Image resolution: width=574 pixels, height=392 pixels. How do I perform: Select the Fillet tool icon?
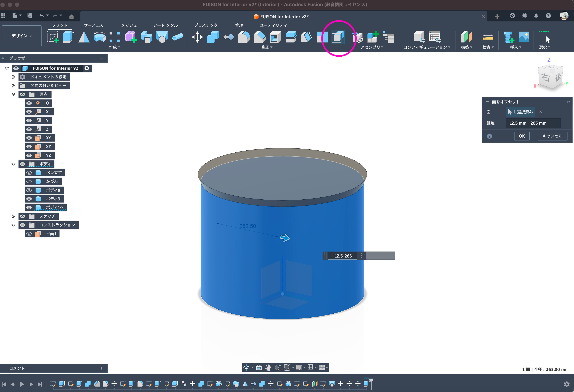tap(244, 37)
